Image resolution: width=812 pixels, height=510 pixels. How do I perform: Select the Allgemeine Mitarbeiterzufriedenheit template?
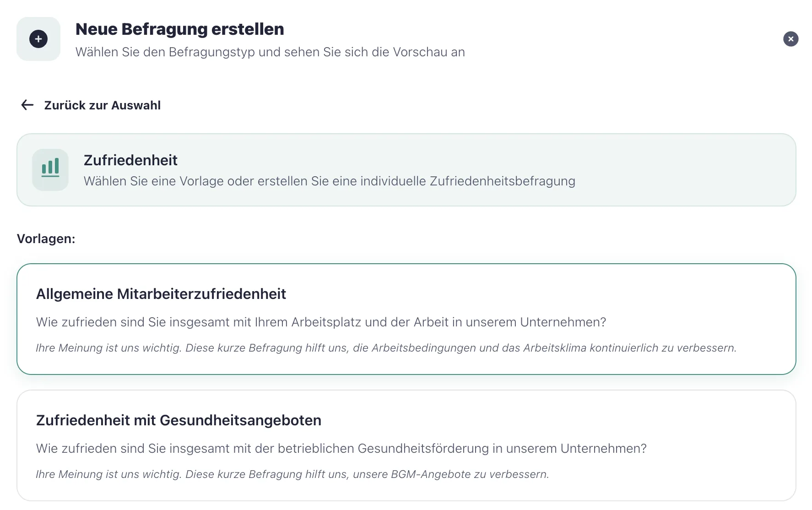click(406, 319)
